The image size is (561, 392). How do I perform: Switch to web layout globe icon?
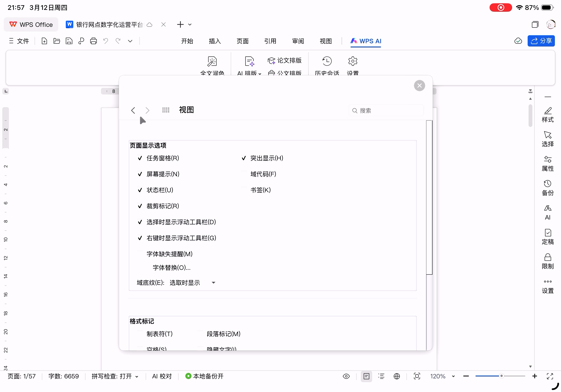(397, 376)
